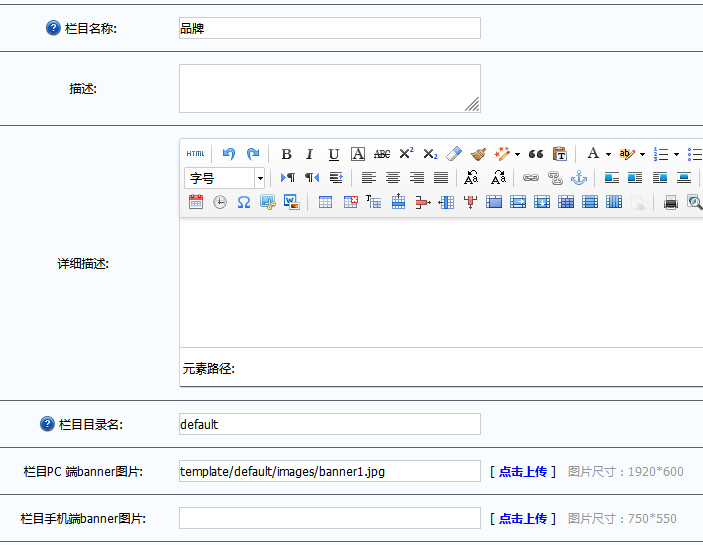
Task: Click the print icon in editor toolbar
Action: pos(671,202)
